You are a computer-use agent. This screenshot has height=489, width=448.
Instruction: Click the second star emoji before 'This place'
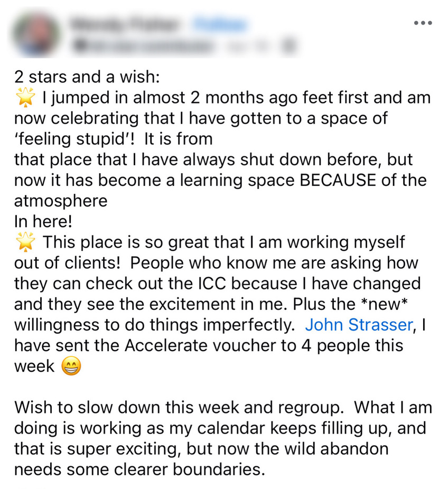pos(25,242)
